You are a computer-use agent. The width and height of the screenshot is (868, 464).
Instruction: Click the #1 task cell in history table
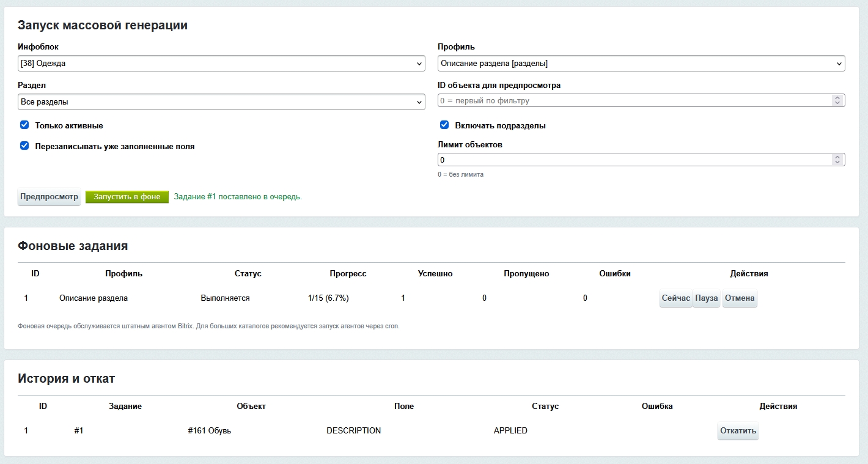78,431
